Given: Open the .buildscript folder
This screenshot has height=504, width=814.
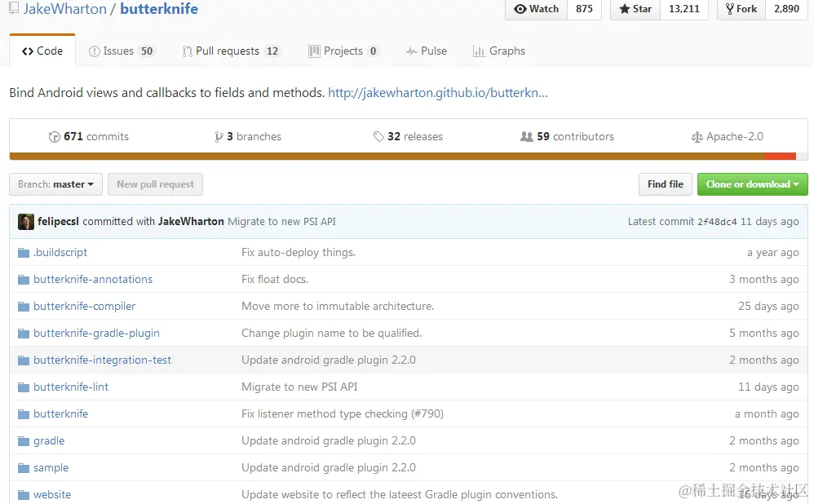Looking at the screenshot, I should [60, 253].
